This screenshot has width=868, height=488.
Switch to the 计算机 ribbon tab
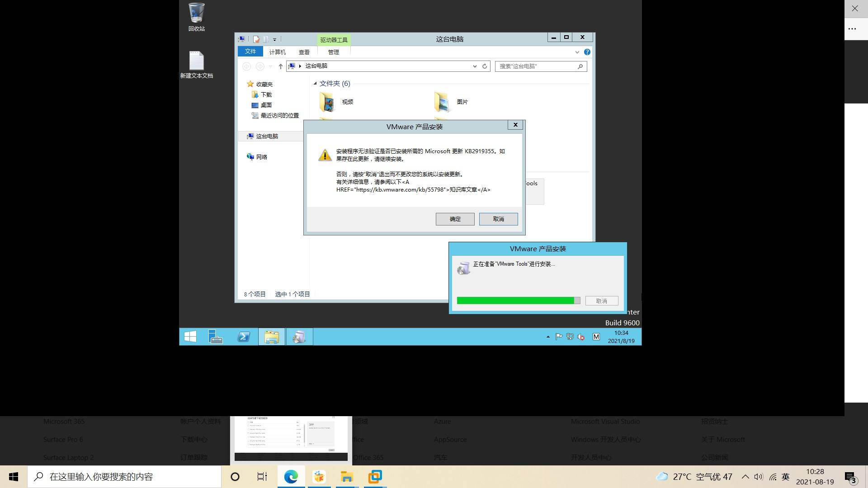coord(277,52)
